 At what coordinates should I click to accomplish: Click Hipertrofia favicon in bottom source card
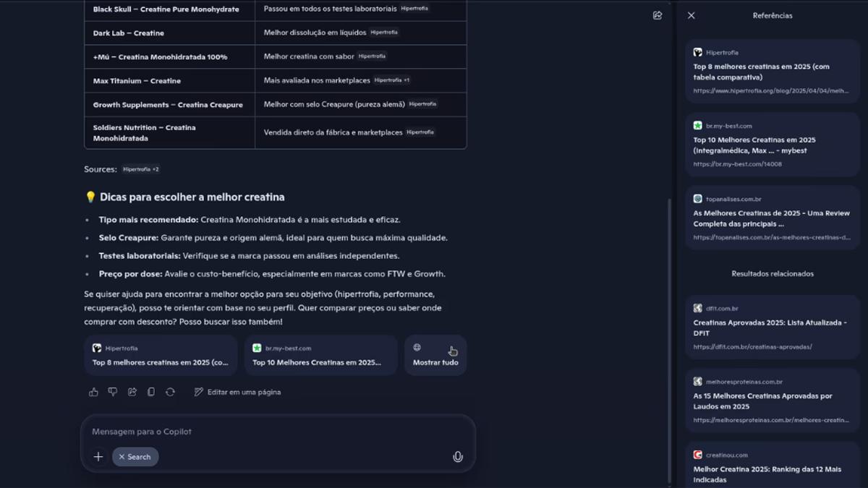coord(97,348)
